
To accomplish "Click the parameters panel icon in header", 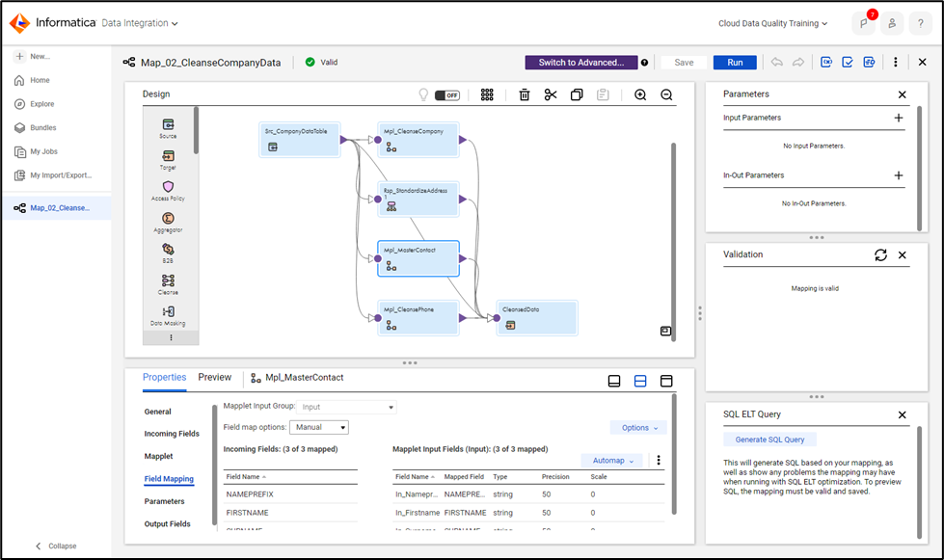I will pyautogui.click(x=826, y=62).
